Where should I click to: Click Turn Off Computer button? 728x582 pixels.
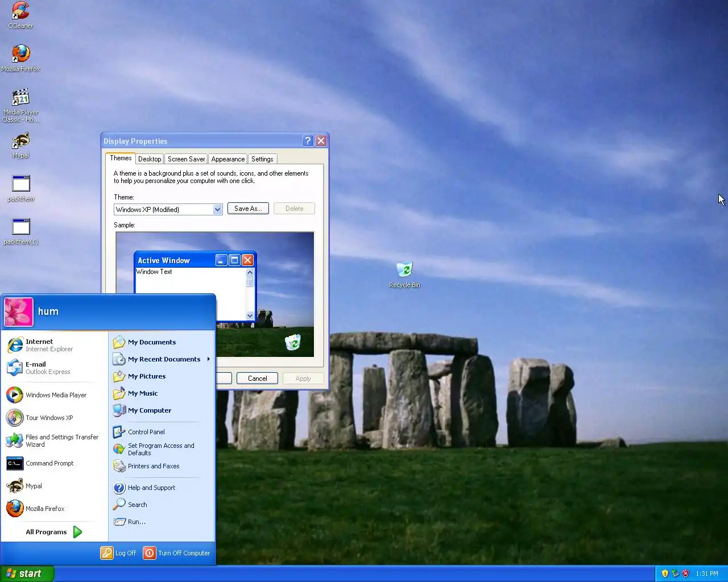coord(177,553)
